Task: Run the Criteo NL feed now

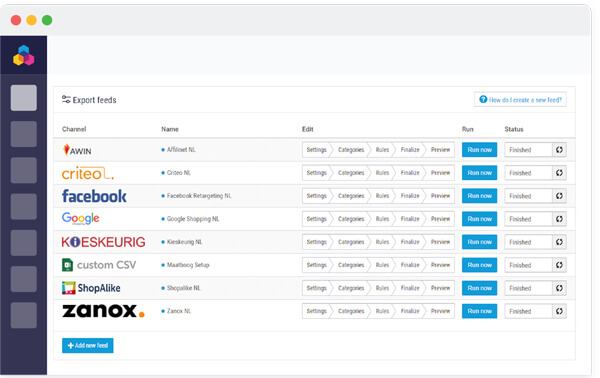Action: coord(479,173)
